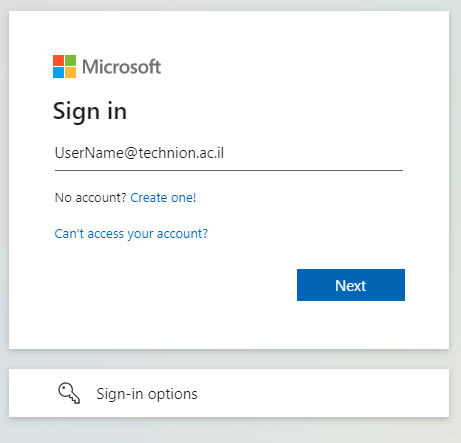This screenshot has height=443, width=461.
Task: Open the "Create one!" account link
Action: click(163, 198)
